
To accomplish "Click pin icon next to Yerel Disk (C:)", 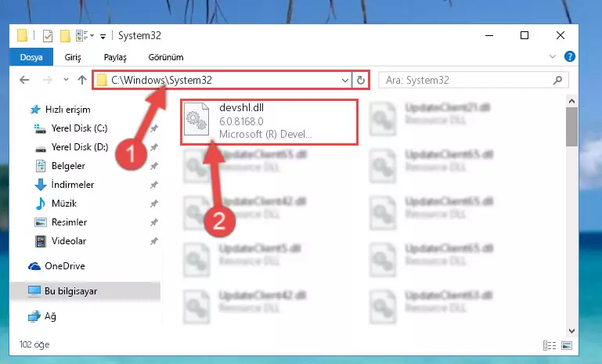I will point(154,128).
